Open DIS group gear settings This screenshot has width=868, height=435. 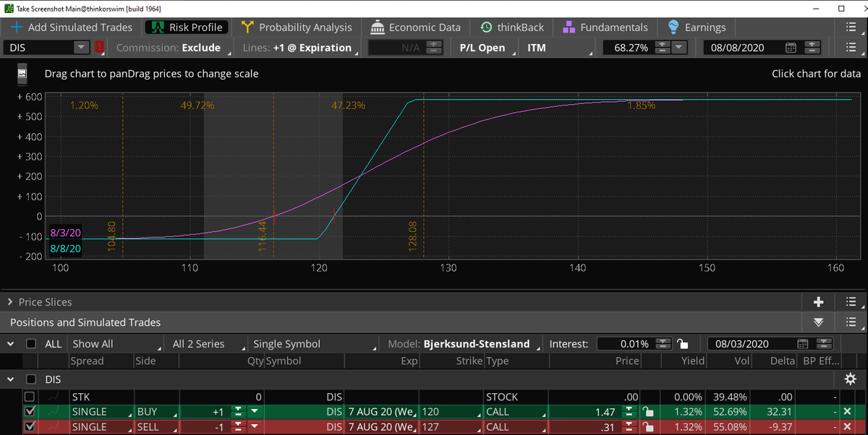pos(850,379)
